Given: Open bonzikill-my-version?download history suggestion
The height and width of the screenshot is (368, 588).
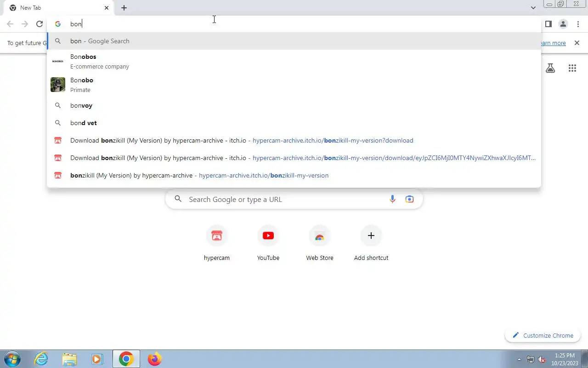Looking at the screenshot, I should coord(294,140).
